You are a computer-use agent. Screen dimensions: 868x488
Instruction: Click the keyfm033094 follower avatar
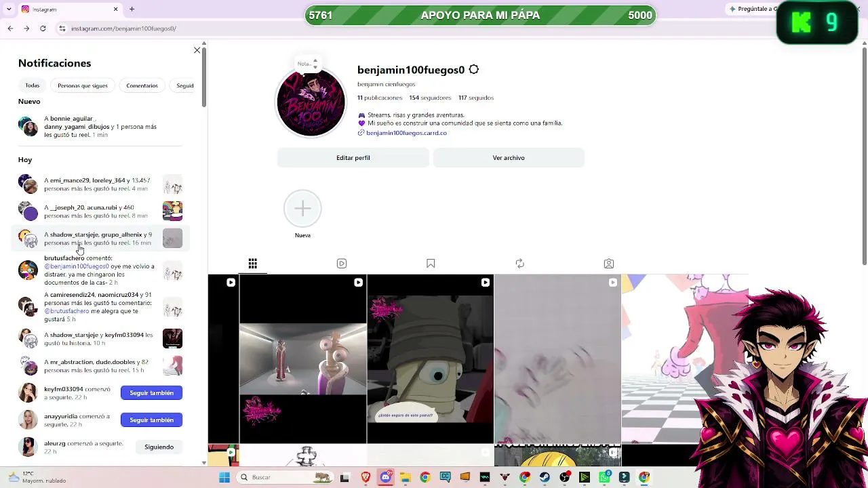point(28,393)
